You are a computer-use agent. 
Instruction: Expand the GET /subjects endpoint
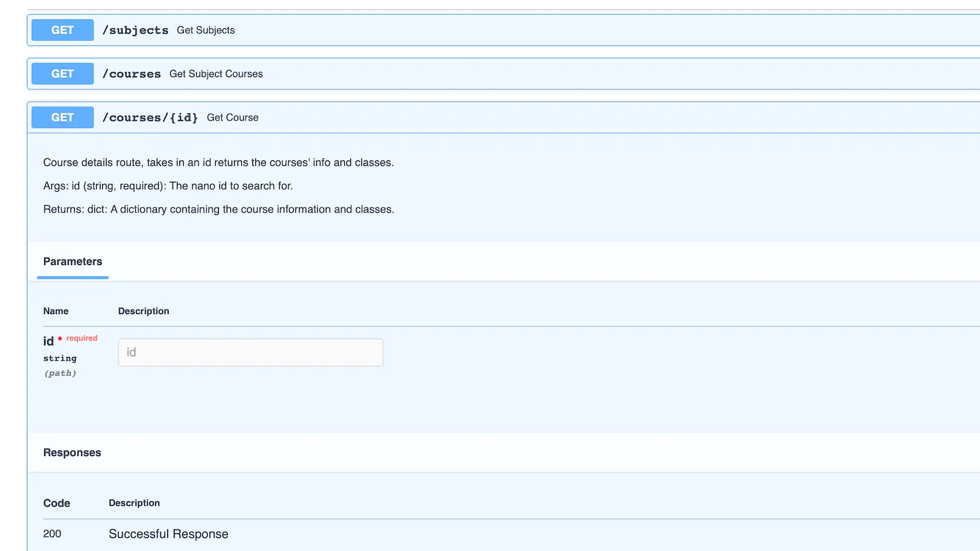click(x=503, y=30)
